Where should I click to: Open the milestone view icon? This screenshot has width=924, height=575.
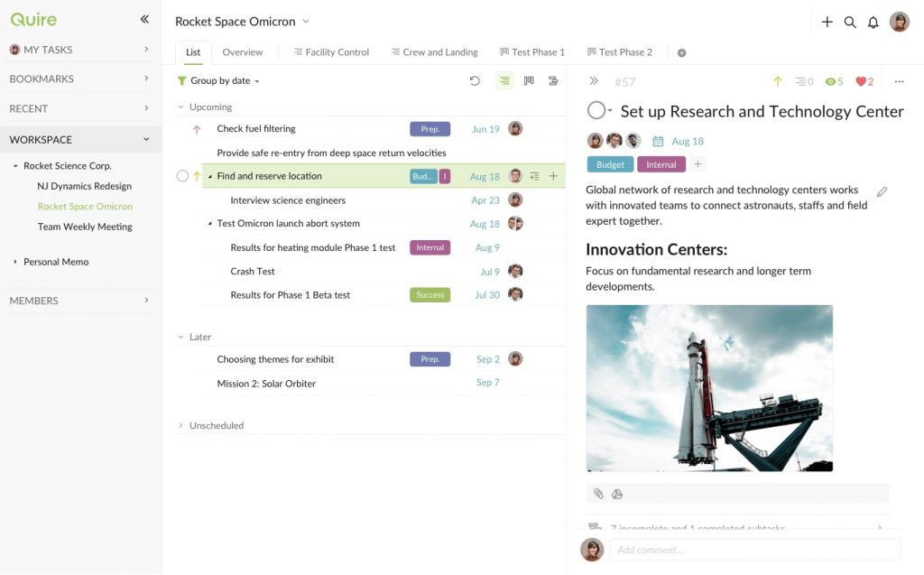(x=528, y=80)
